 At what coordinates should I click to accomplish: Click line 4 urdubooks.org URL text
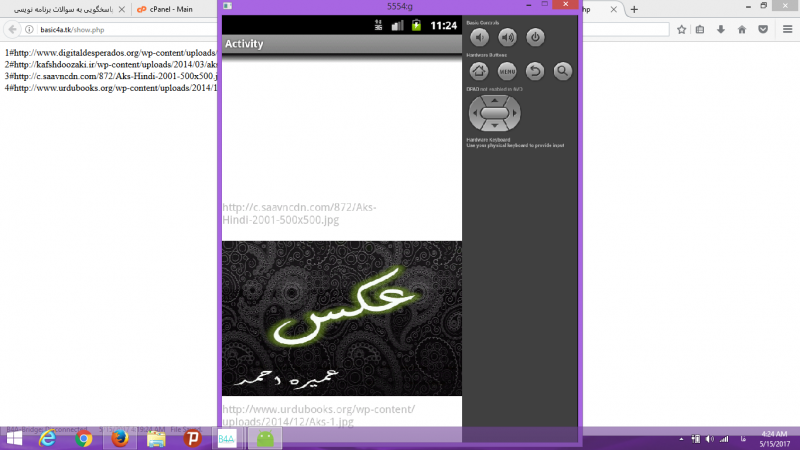tap(111, 88)
